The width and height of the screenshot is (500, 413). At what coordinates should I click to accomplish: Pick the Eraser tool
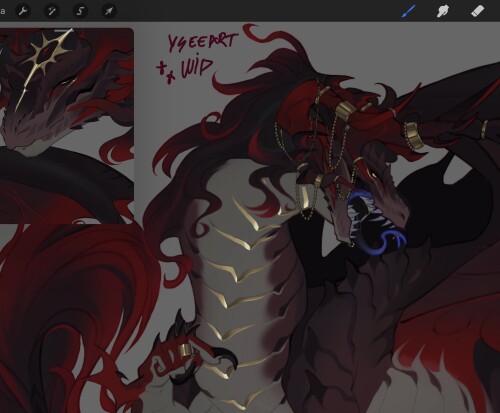coord(477,11)
